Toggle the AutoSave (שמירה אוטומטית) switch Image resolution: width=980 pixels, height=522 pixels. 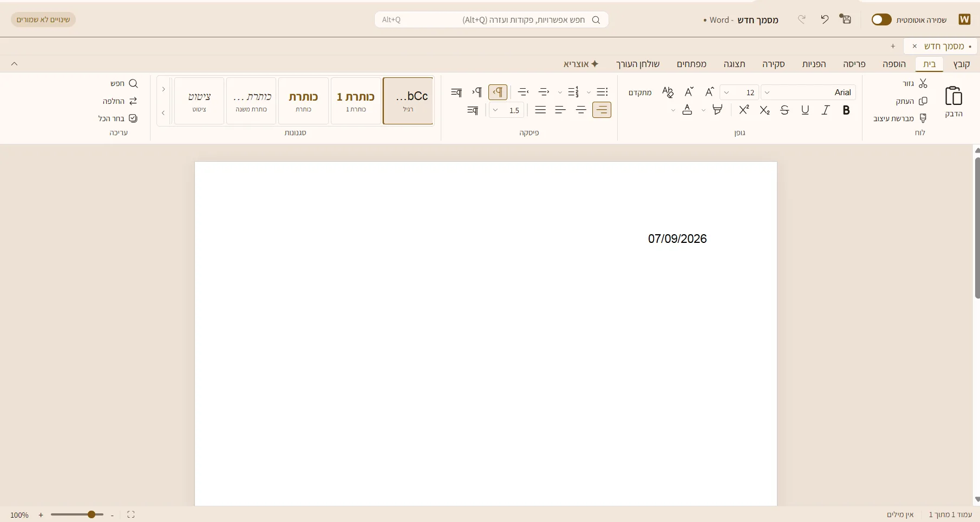881,19
